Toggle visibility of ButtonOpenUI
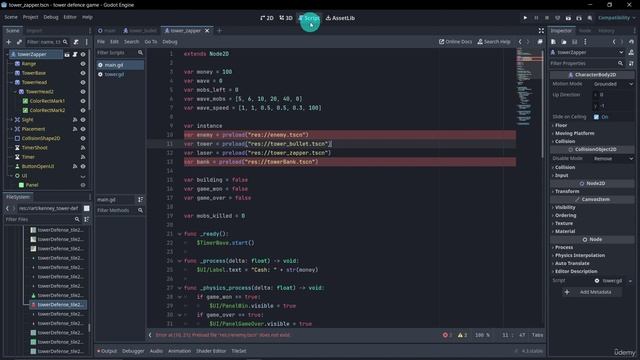This screenshot has width=640, height=360. coord(83,167)
